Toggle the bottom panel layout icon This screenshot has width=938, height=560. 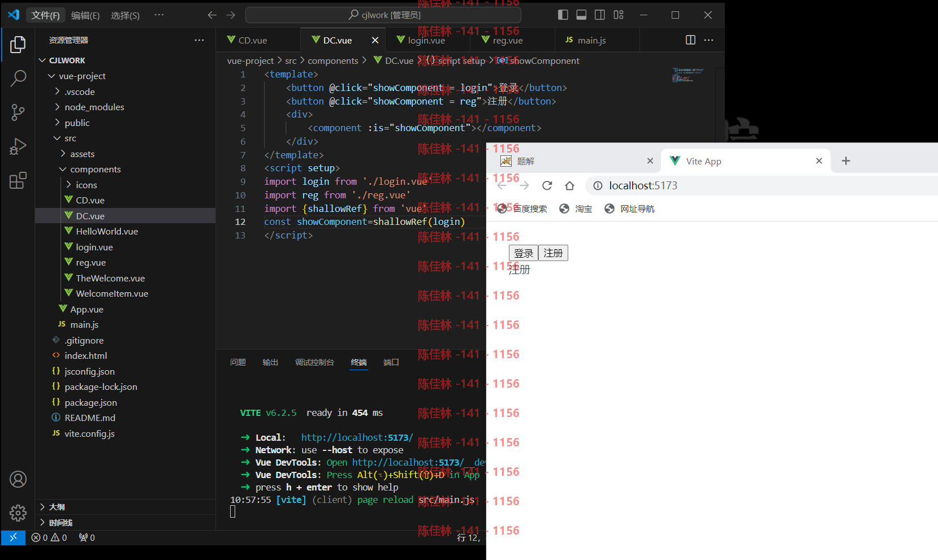[x=581, y=15]
